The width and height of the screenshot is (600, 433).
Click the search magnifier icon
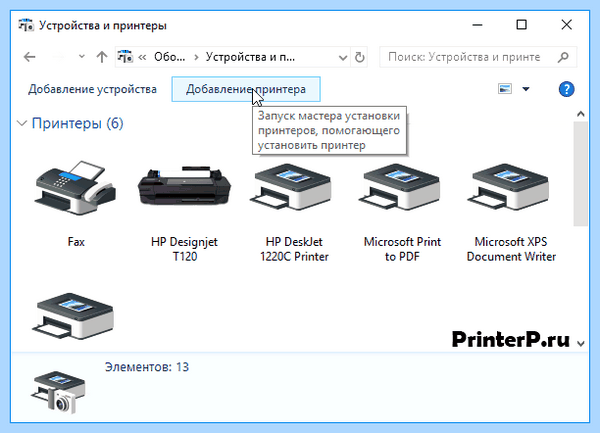pos(563,57)
